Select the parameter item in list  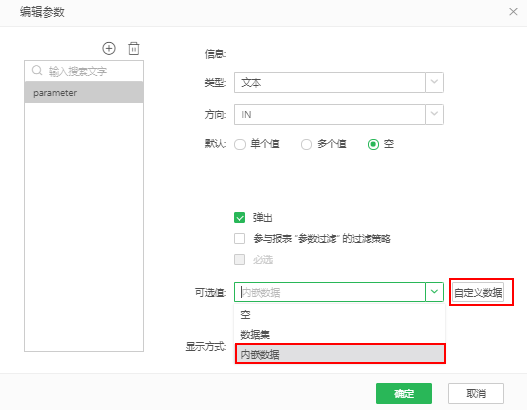(x=84, y=92)
